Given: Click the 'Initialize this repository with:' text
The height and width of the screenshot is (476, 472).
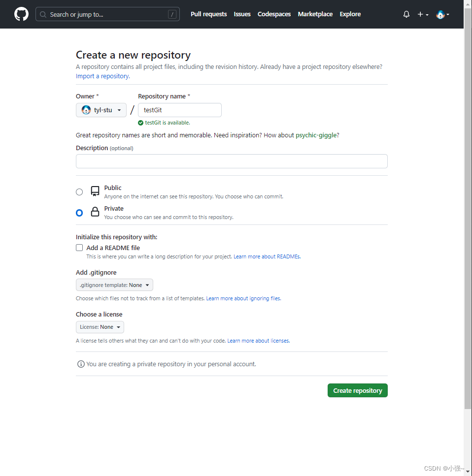Looking at the screenshot, I should pos(116,237).
